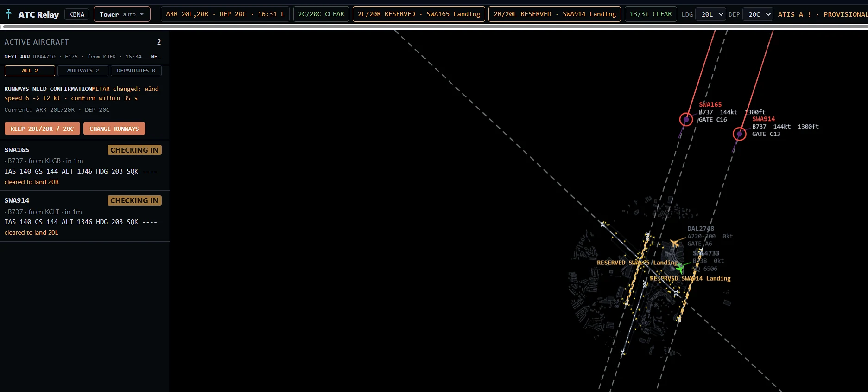Click the DAL2748 radar data label

[710, 236]
